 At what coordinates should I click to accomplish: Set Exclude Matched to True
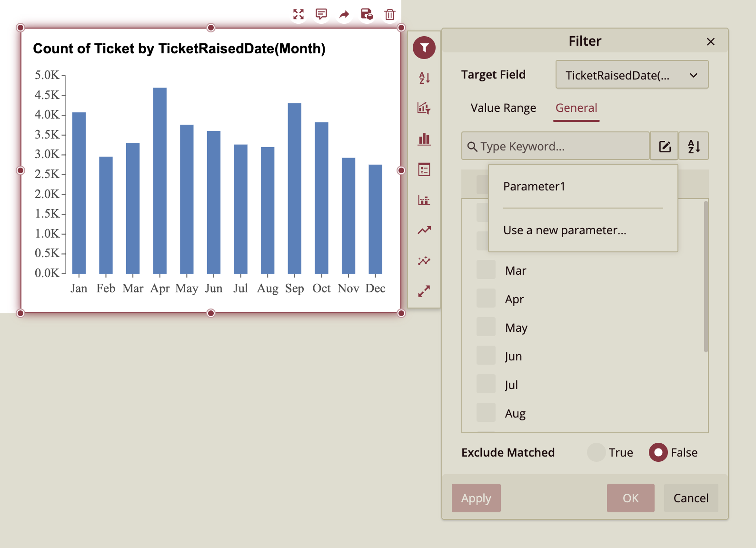pyautogui.click(x=596, y=452)
